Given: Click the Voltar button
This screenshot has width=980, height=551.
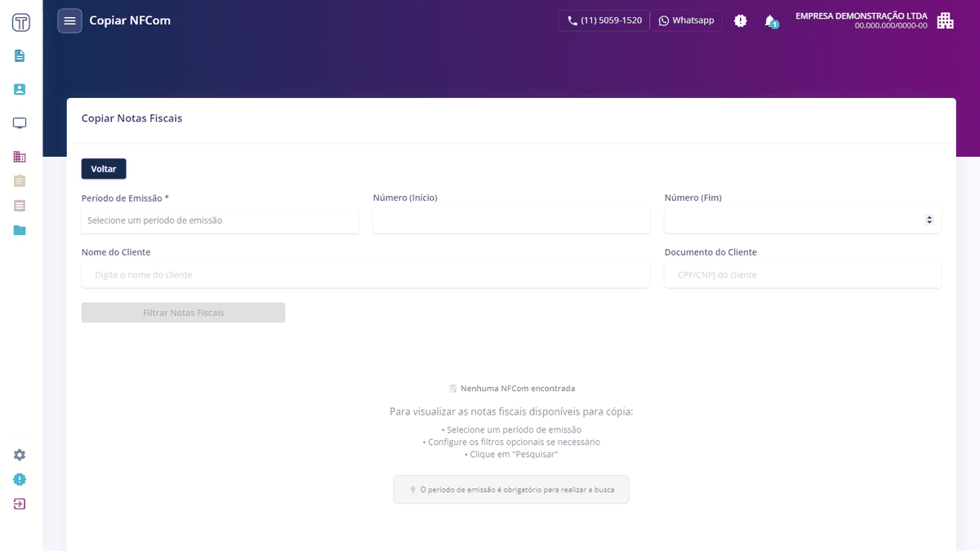Looking at the screenshot, I should [104, 169].
